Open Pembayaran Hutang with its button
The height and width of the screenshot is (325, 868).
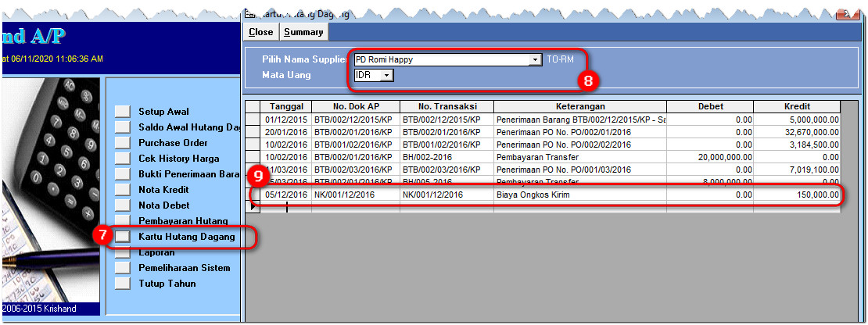pos(122,220)
